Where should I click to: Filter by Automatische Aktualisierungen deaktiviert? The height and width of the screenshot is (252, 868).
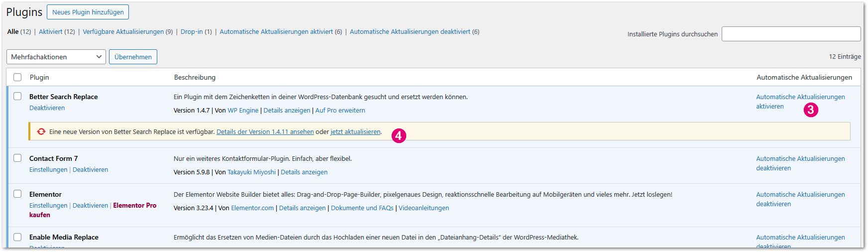coord(410,31)
